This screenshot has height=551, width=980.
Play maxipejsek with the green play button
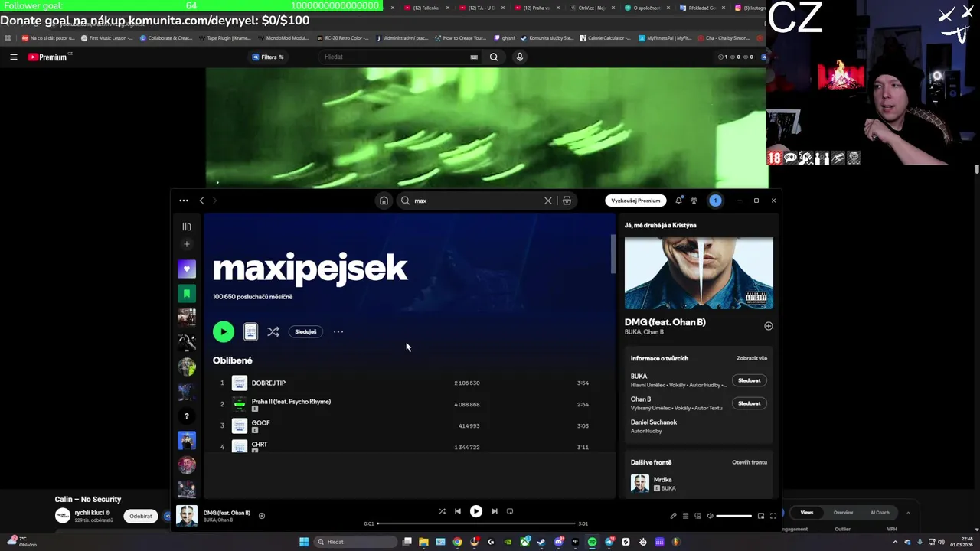click(224, 331)
